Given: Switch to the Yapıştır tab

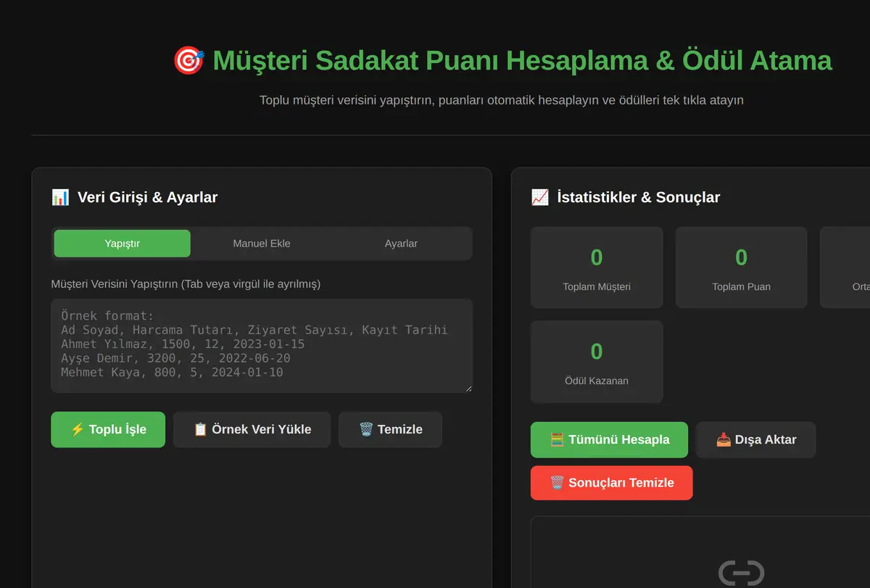Looking at the screenshot, I should pos(123,244).
